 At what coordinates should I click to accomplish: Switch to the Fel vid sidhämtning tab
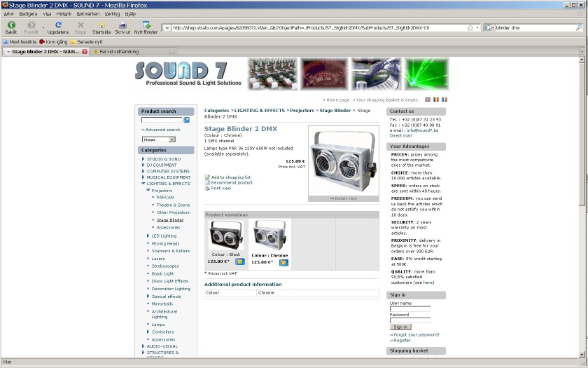[x=133, y=51]
